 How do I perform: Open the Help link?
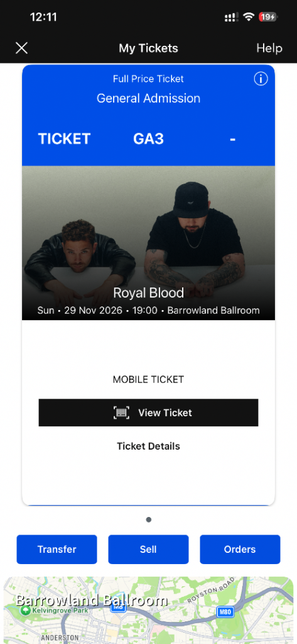(x=269, y=48)
